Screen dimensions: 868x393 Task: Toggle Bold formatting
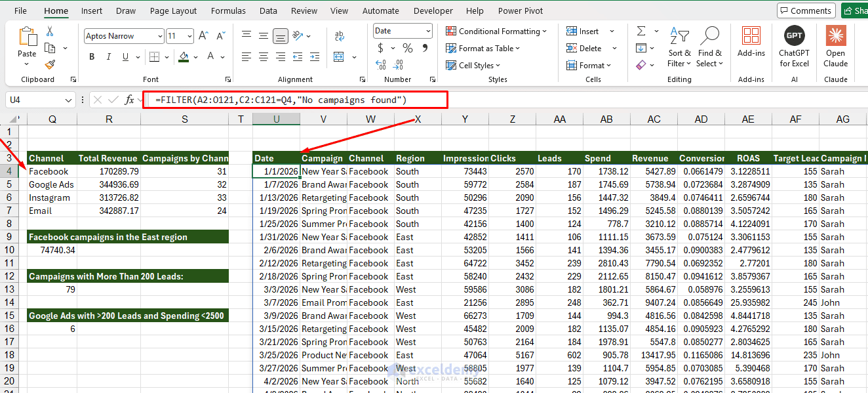coord(92,57)
